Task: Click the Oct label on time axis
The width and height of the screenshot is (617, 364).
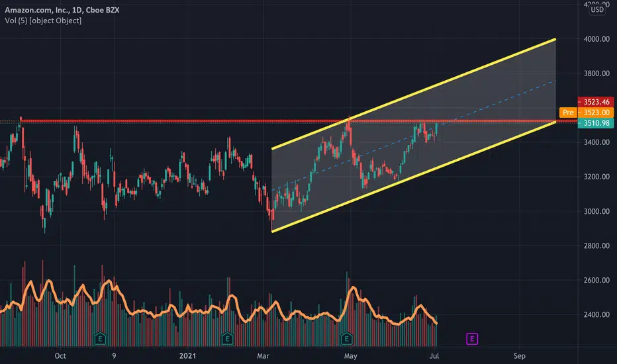Action: [60, 356]
